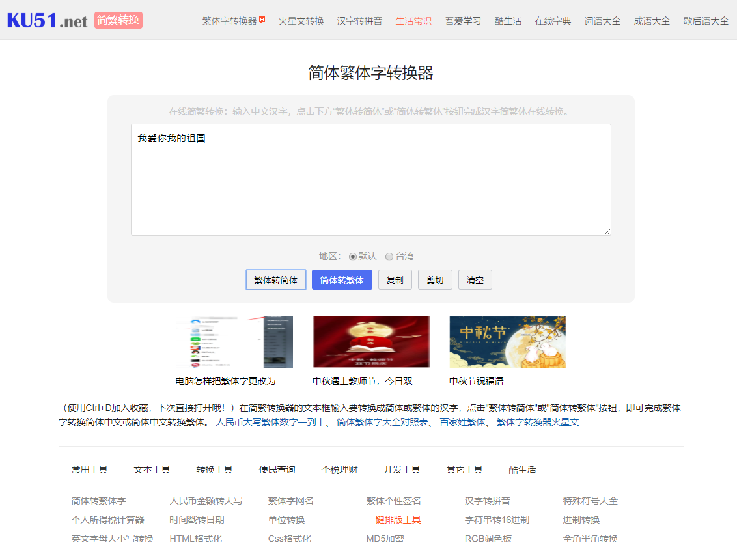Open the HTML格式化 tool link
This screenshot has width=737, height=560.
pyautogui.click(x=195, y=539)
